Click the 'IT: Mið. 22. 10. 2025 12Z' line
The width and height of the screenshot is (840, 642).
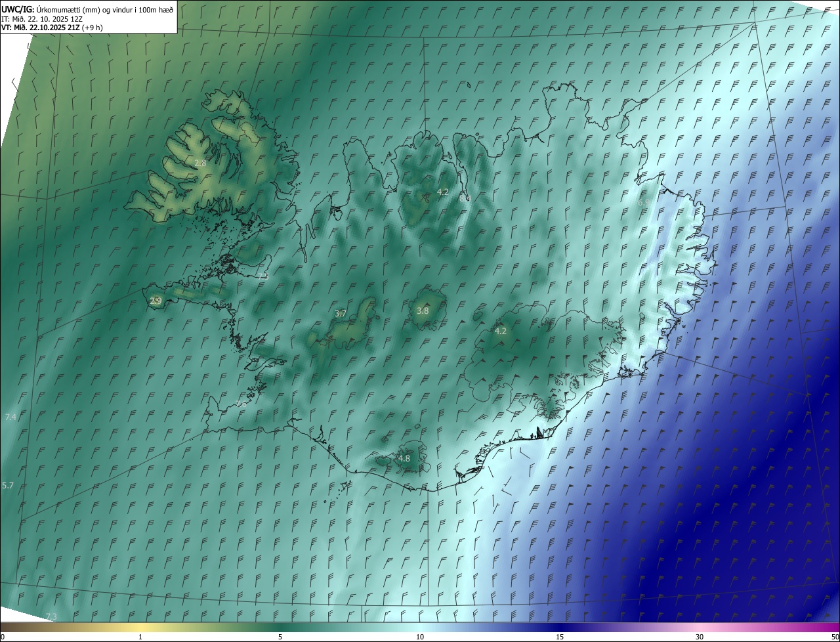click(41, 18)
